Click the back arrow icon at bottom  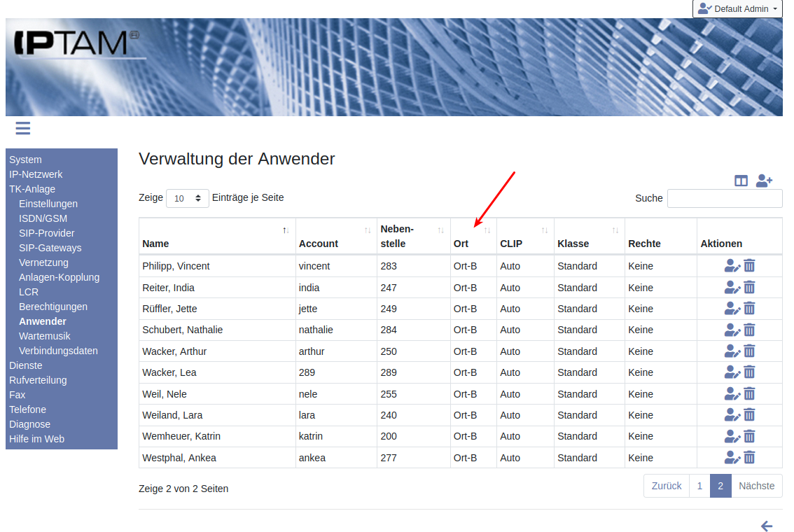pos(767,526)
